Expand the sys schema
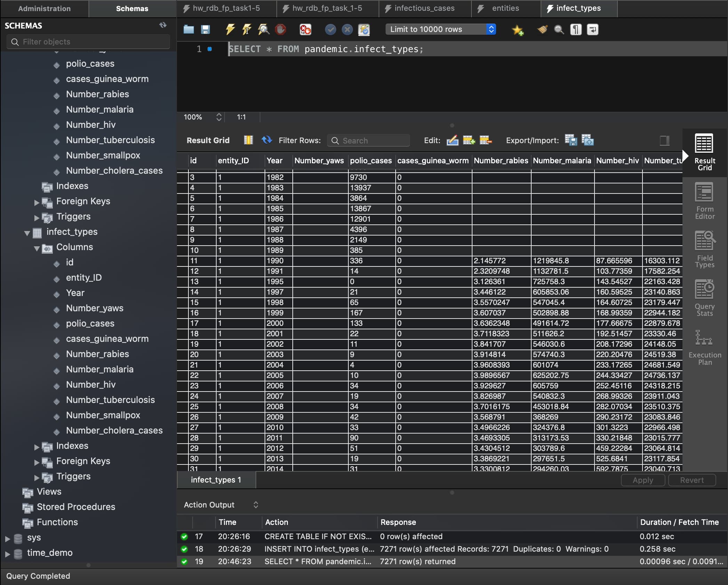 7,538
